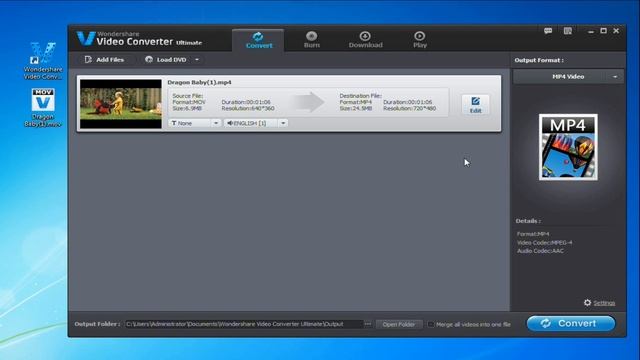Screen dimensions: 640x360
Task: Click the Load DVD button
Action: [x=166, y=60]
